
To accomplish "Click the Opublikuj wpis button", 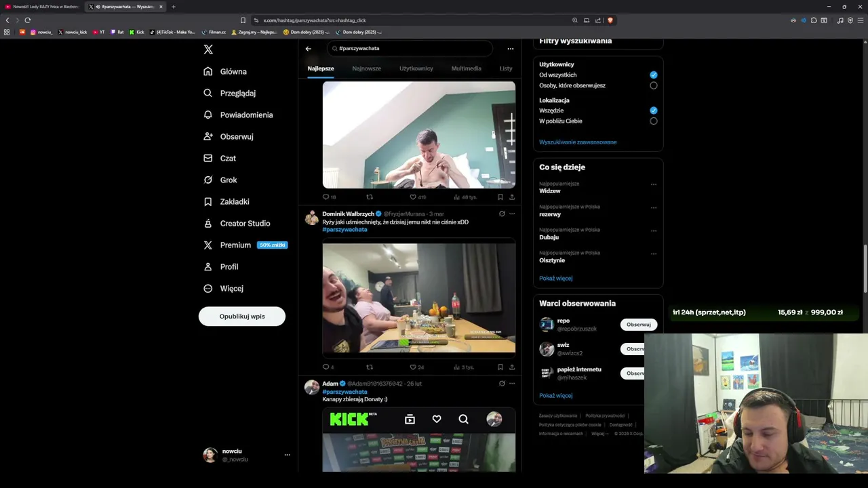I will 242,317.
